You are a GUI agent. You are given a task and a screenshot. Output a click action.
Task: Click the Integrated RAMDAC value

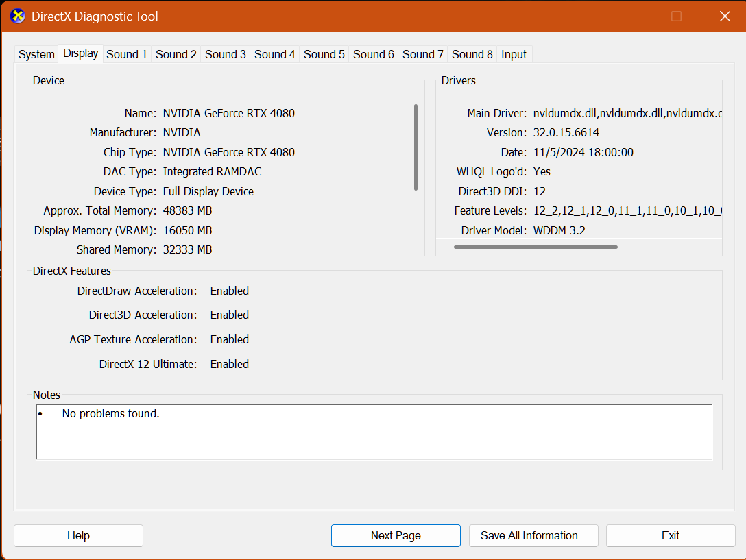(212, 172)
